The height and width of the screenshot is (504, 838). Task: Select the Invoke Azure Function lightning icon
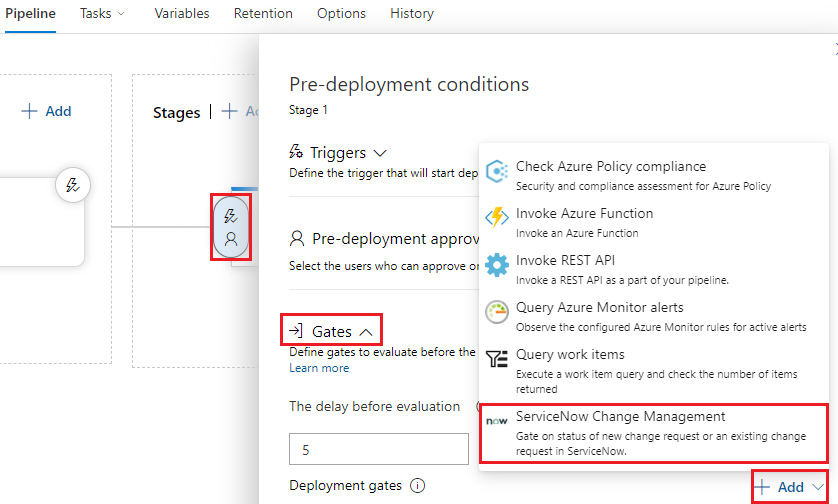point(496,218)
